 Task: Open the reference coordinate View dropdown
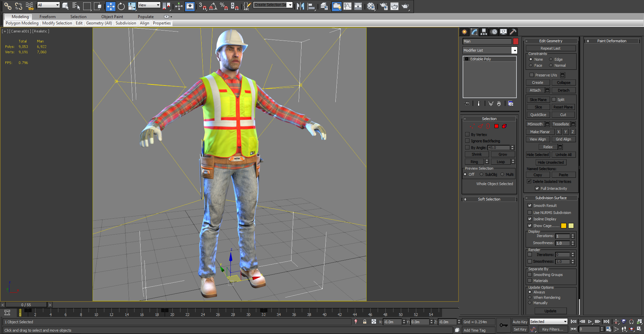149,5
